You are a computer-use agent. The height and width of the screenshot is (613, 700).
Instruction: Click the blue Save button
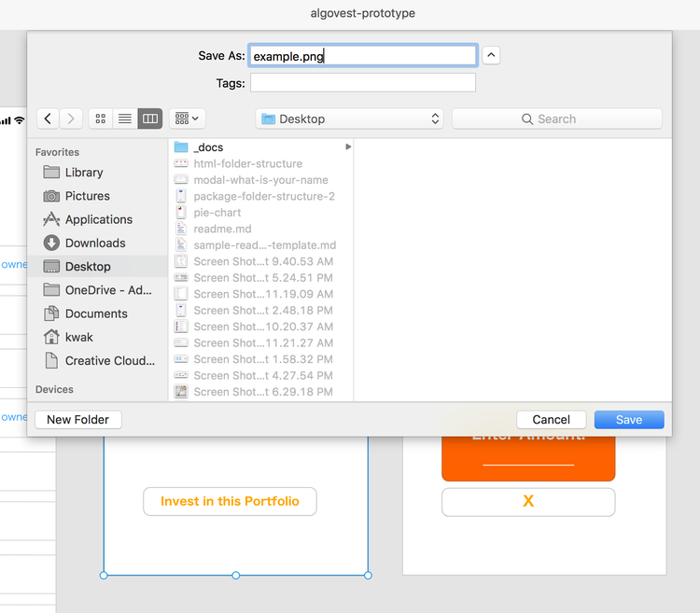(629, 419)
